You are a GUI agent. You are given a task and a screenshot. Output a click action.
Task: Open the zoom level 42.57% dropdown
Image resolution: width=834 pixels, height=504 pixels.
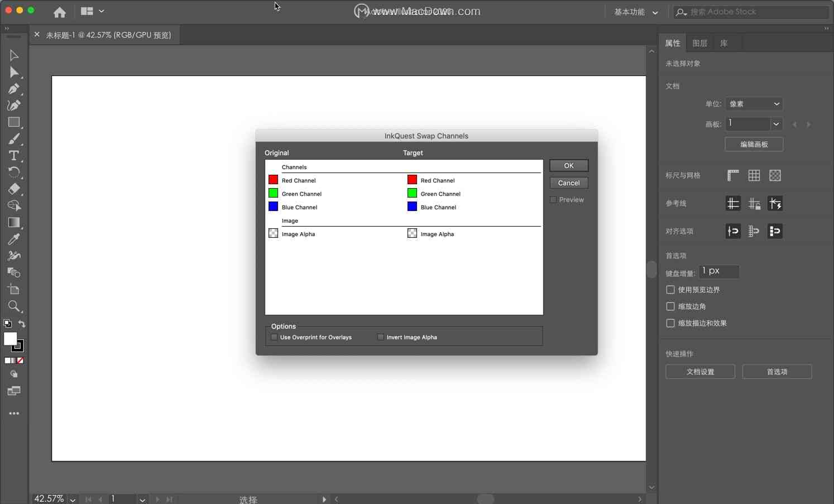point(73,500)
